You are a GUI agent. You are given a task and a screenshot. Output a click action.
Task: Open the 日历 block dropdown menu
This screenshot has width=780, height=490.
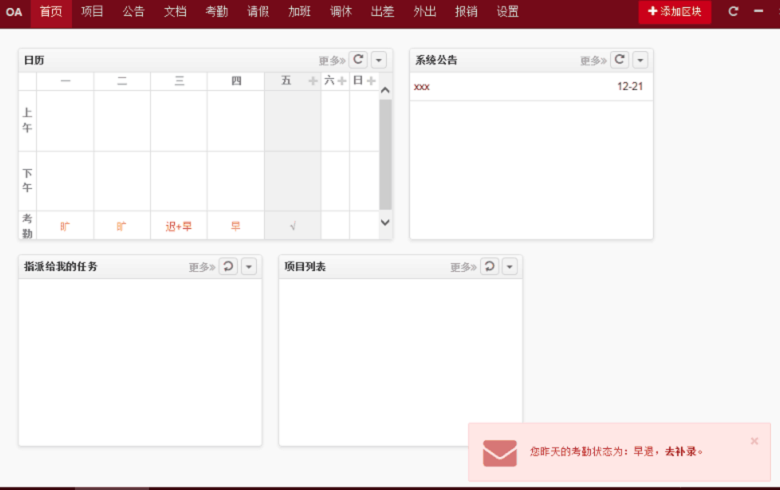tap(379, 60)
